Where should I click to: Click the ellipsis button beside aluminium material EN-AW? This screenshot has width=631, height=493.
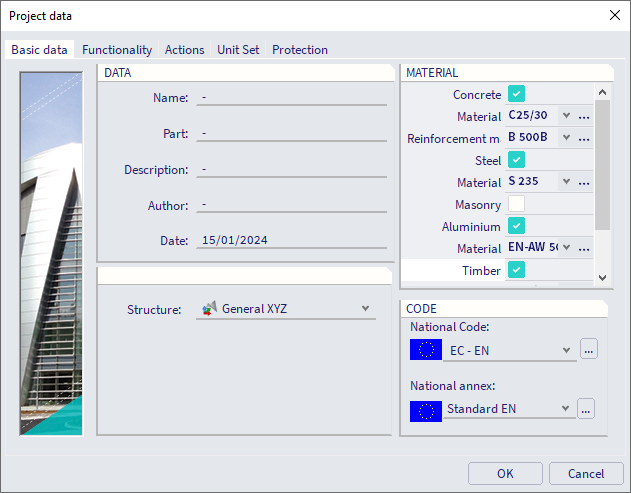pyautogui.click(x=584, y=248)
